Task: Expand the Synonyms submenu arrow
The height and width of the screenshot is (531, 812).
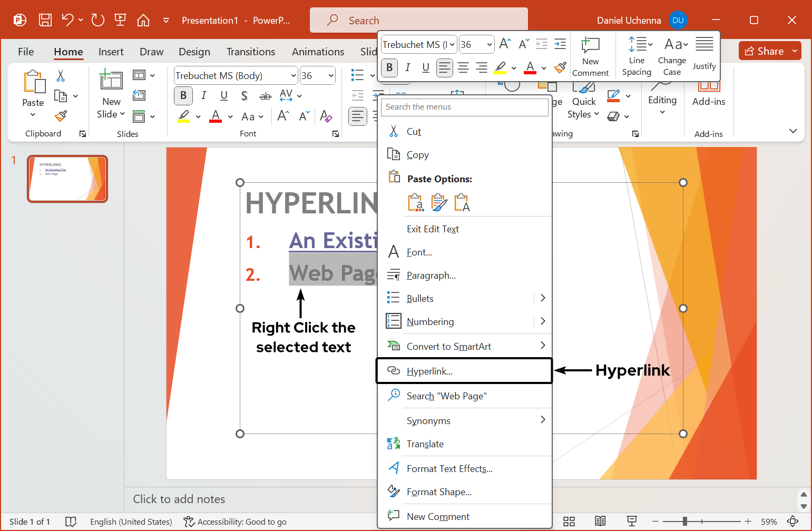Action: tap(543, 420)
